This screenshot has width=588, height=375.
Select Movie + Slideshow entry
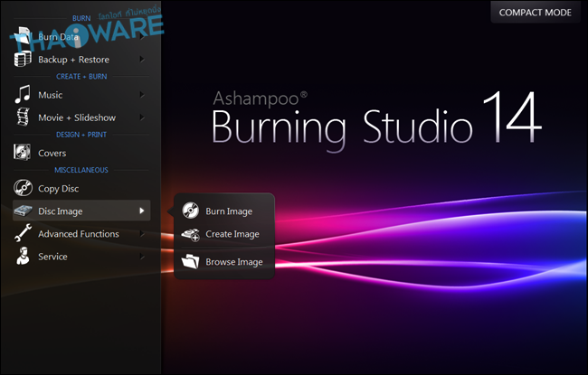(x=81, y=117)
